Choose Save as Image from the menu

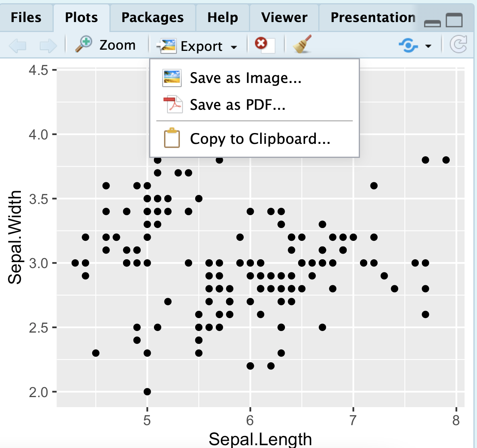click(245, 78)
